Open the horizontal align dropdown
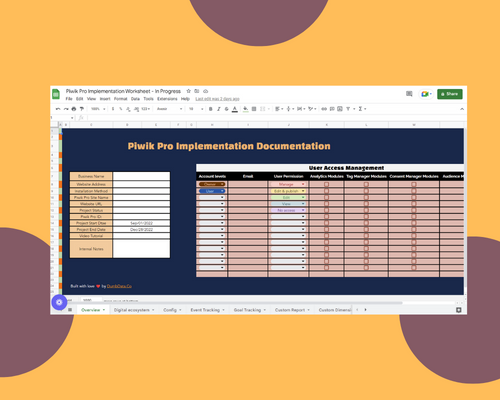The height and width of the screenshot is (400, 500). point(279,109)
